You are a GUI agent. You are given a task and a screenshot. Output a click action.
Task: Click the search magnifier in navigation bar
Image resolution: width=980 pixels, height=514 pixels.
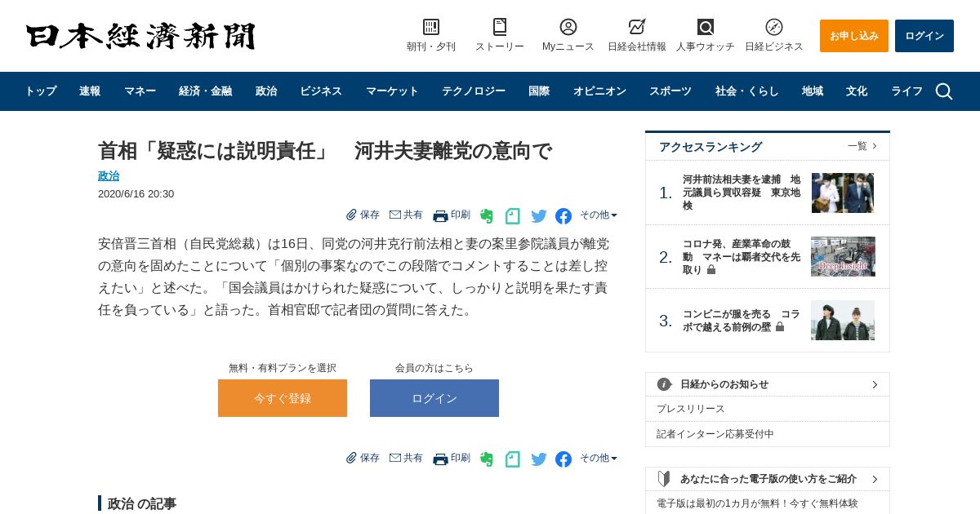tap(944, 91)
